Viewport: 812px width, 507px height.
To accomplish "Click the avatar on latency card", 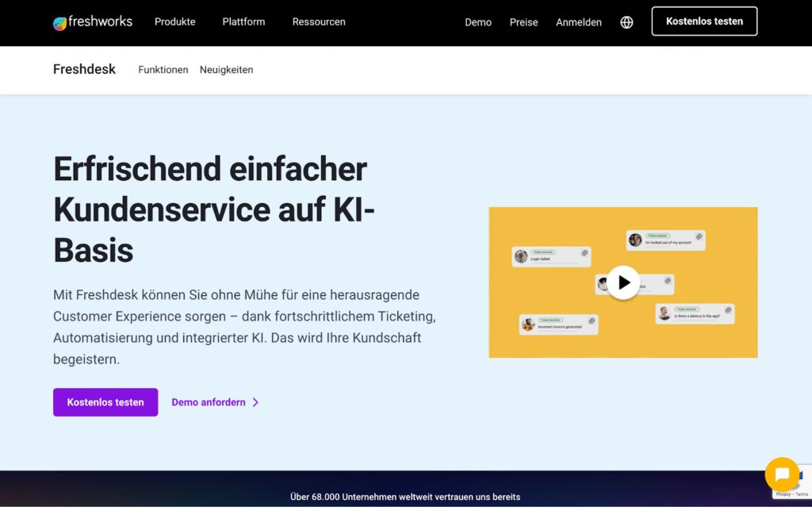I will 665,313.
